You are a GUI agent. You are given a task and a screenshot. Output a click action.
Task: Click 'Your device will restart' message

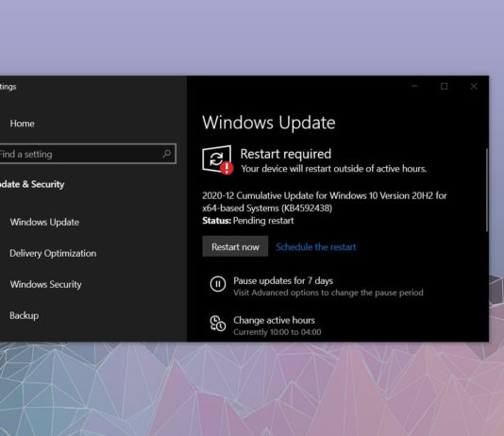(x=334, y=169)
